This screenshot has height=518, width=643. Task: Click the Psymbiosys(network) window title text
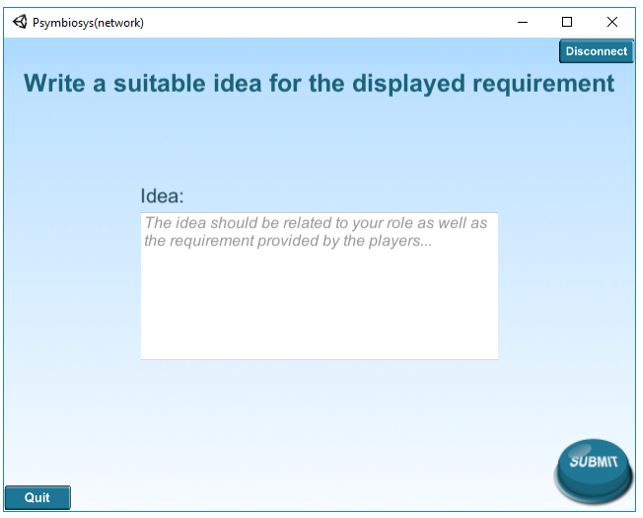point(88,23)
